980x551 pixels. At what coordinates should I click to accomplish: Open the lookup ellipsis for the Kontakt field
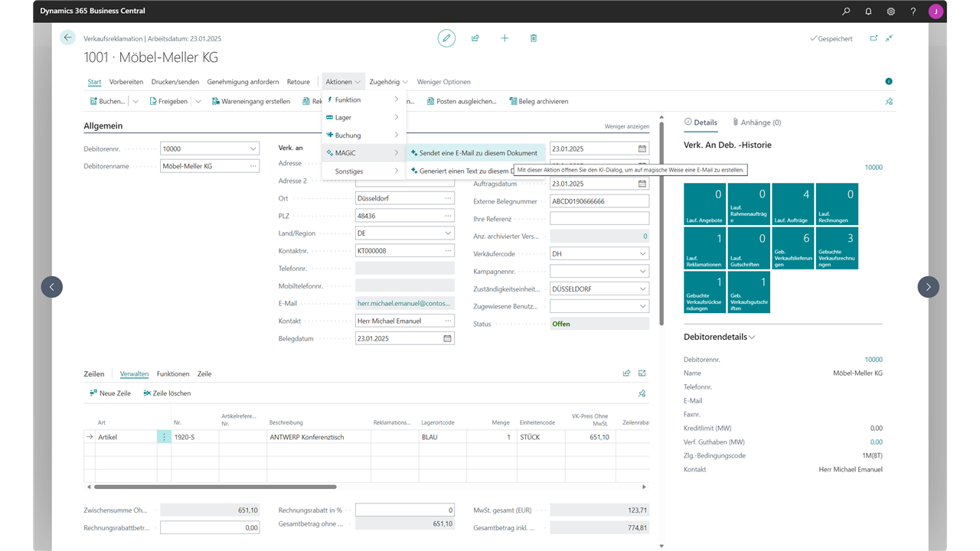click(448, 321)
